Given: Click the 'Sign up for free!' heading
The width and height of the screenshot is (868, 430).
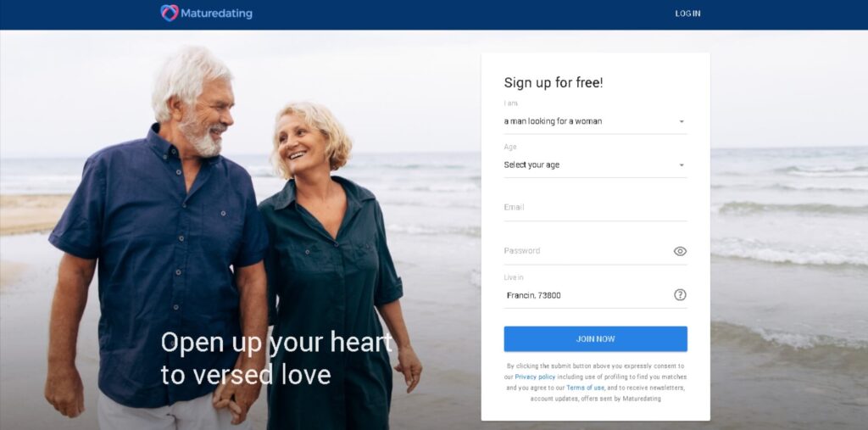Looking at the screenshot, I should pos(553,82).
